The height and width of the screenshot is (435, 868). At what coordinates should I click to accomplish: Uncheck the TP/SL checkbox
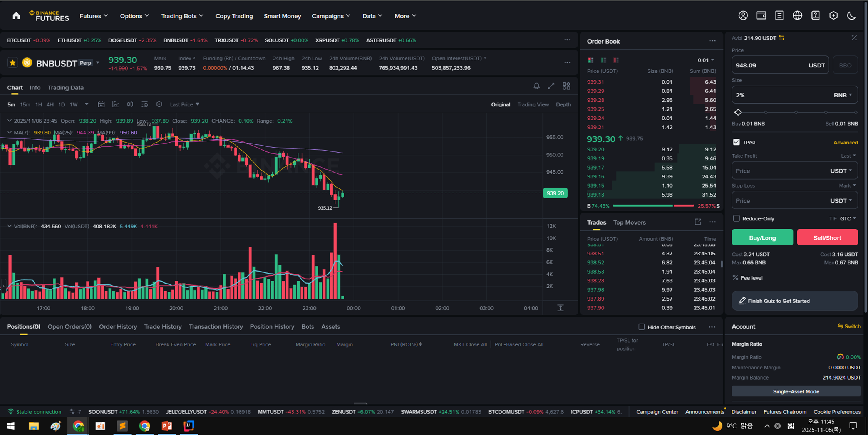[736, 142]
